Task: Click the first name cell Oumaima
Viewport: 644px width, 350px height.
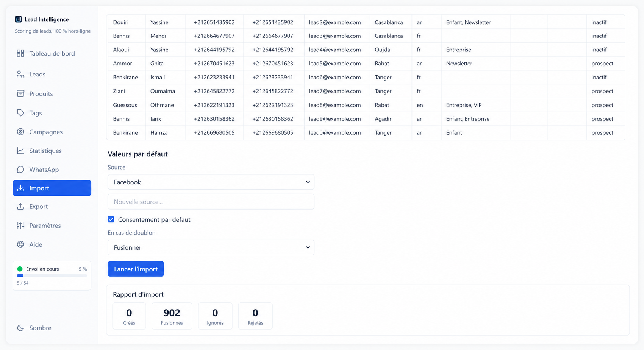Action: point(163,91)
